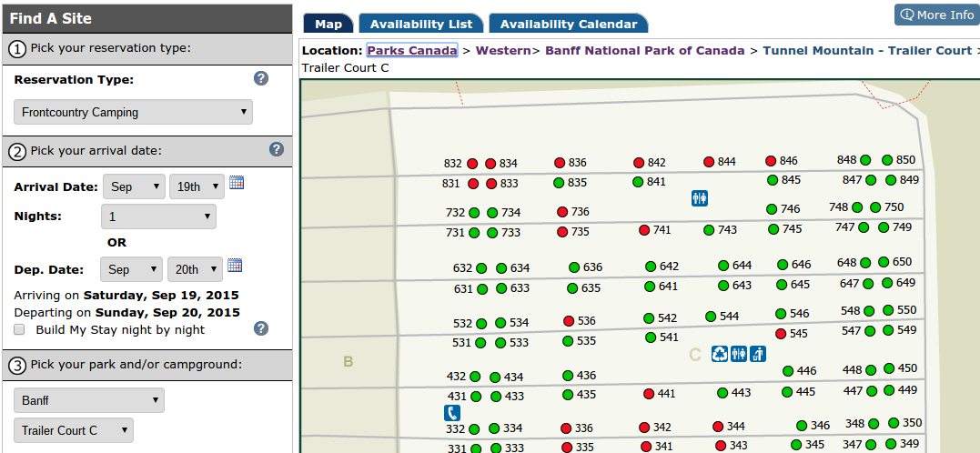Click the recycling icon on the map
This screenshot has width=980, height=453.
point(720,354)
